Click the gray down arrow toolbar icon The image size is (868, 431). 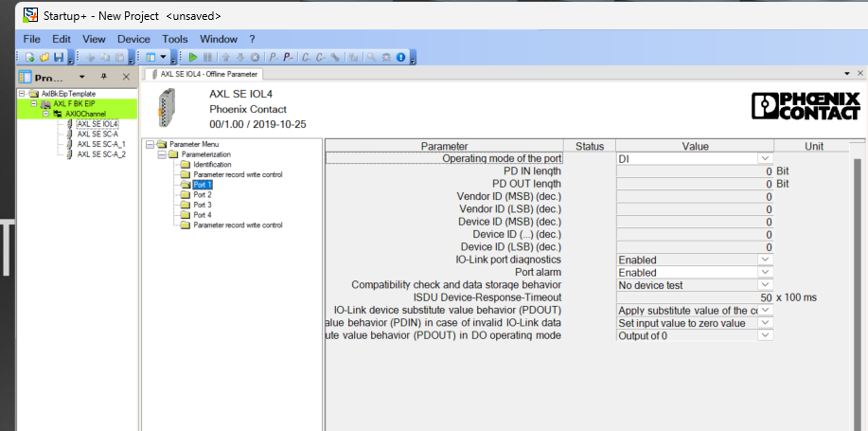pos(240,57)
